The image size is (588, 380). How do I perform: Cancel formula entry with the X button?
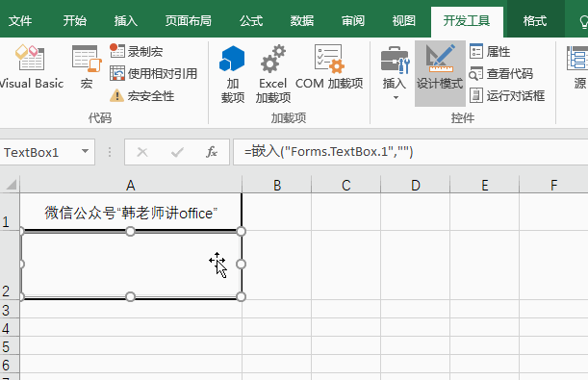click(x=142, y=152)
